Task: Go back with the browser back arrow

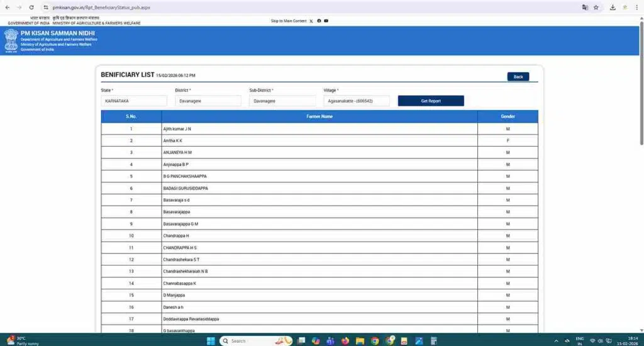Action: click(x=8, y=8)
